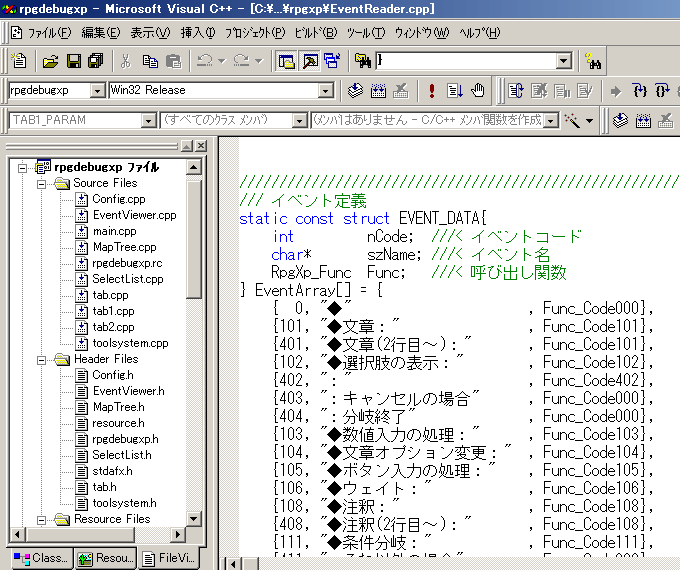
Task: Click the Insert/Remove Breakpoint hand icon
Action: [x=478, y=91]
